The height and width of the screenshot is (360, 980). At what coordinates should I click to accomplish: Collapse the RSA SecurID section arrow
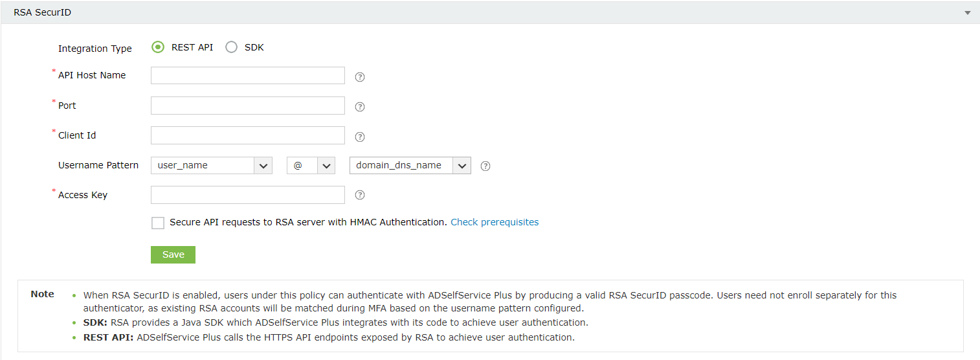coord(968,13)
